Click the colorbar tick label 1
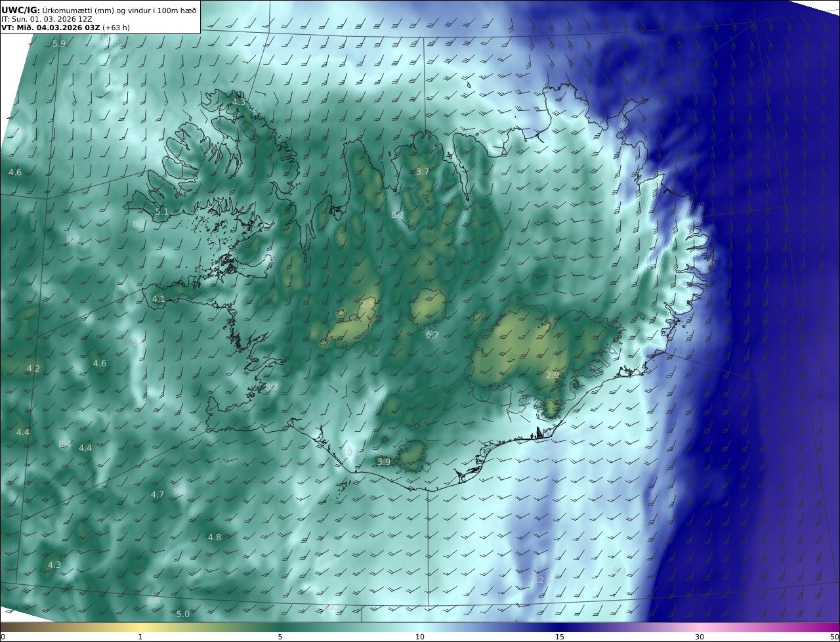The image size is (840, 642). tap(140, 637)
